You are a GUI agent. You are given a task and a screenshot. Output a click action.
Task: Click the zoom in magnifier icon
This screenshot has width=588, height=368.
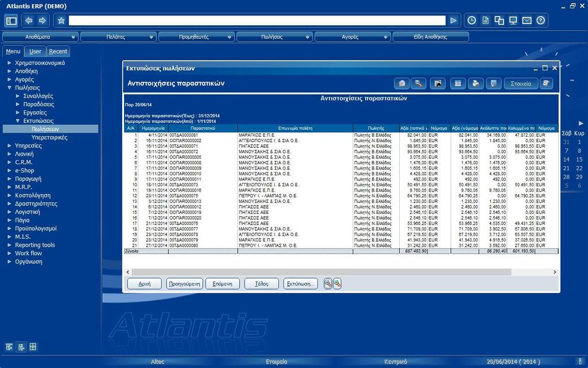(337, 284)
